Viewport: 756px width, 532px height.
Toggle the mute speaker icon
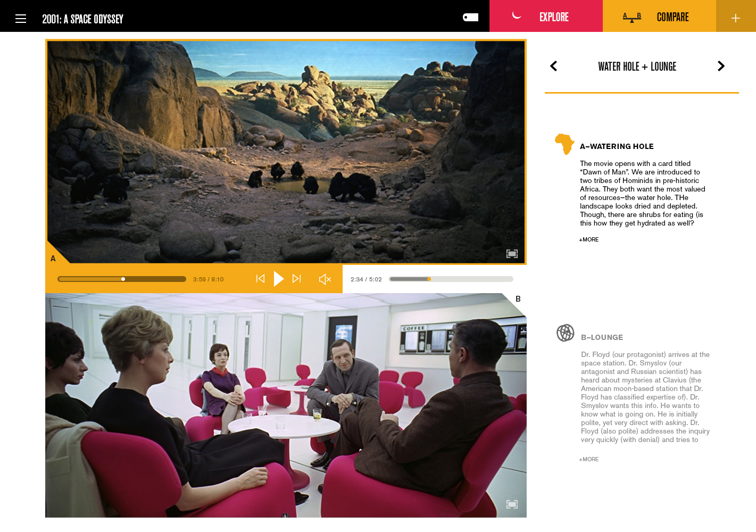325,279
